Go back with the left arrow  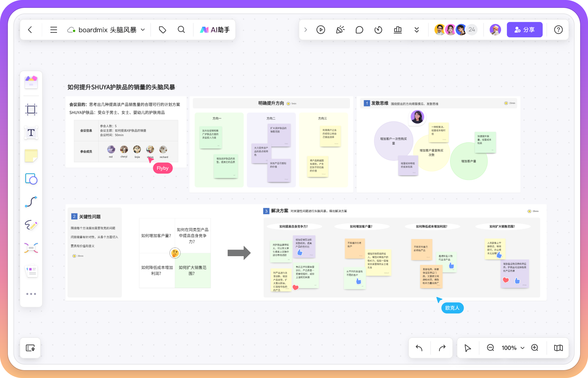point(30,29)
